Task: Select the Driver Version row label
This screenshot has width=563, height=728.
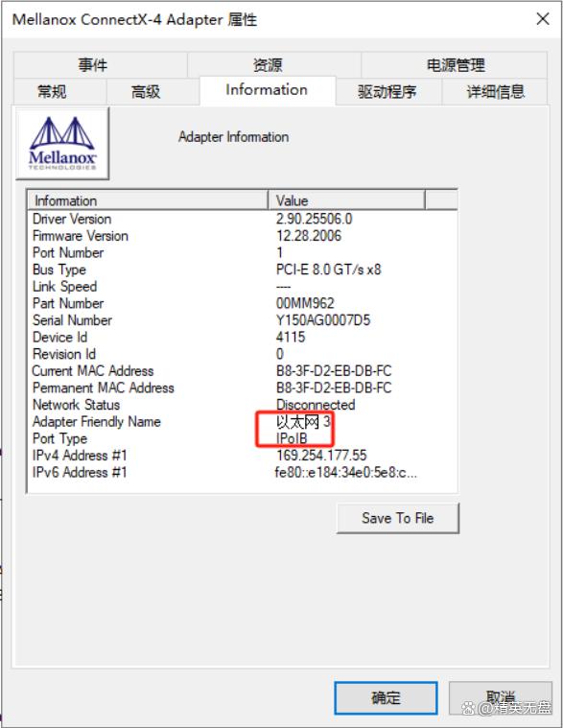Action: 72,219
